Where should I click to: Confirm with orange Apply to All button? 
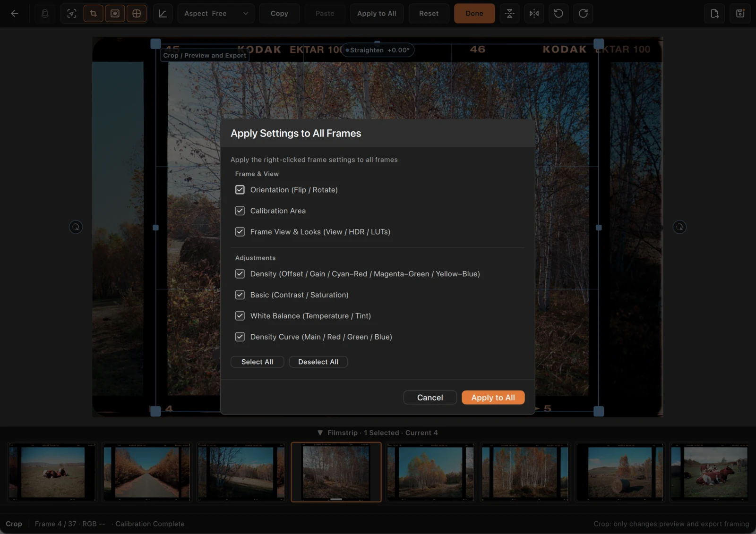[x=493, y=398]
